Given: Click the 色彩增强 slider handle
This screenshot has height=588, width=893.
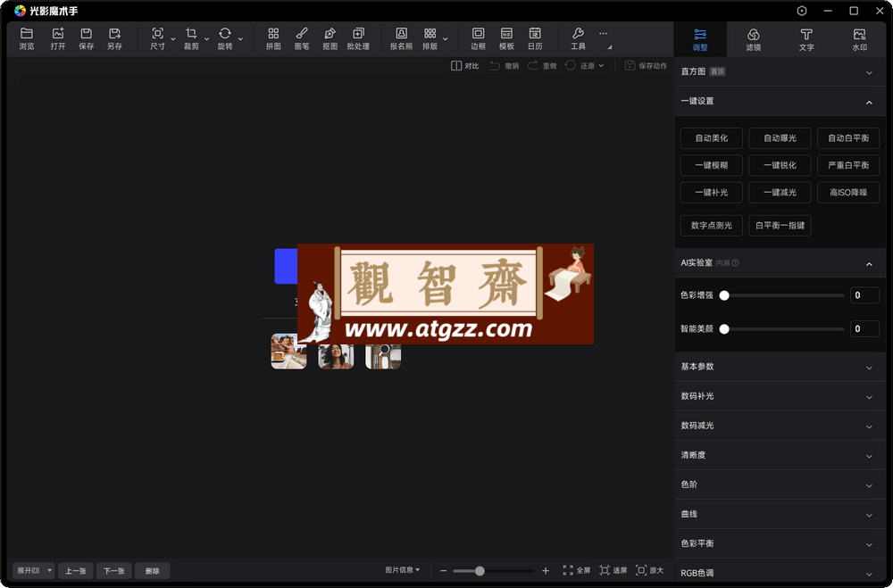Looking at the screenshot, I should (724, 295).
